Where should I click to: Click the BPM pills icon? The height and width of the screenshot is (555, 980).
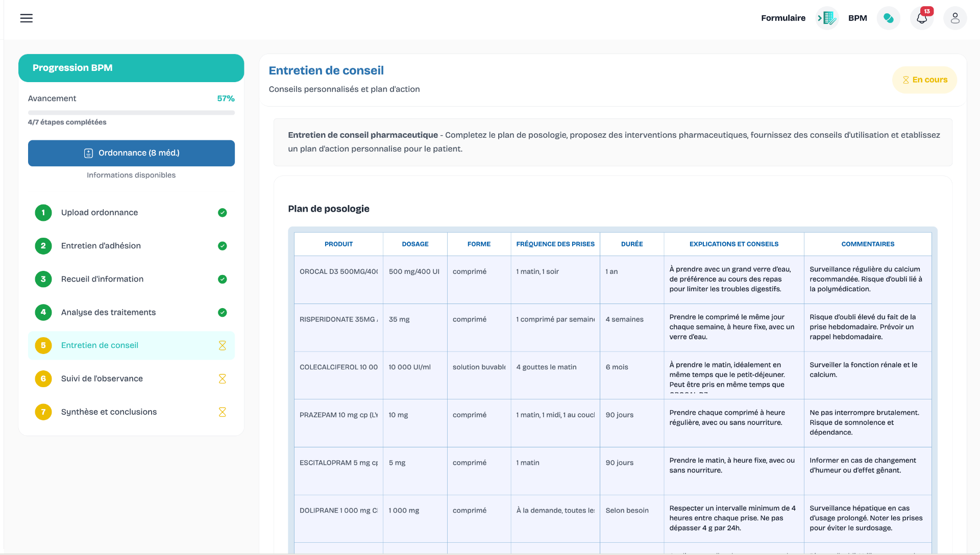(889, 18)
